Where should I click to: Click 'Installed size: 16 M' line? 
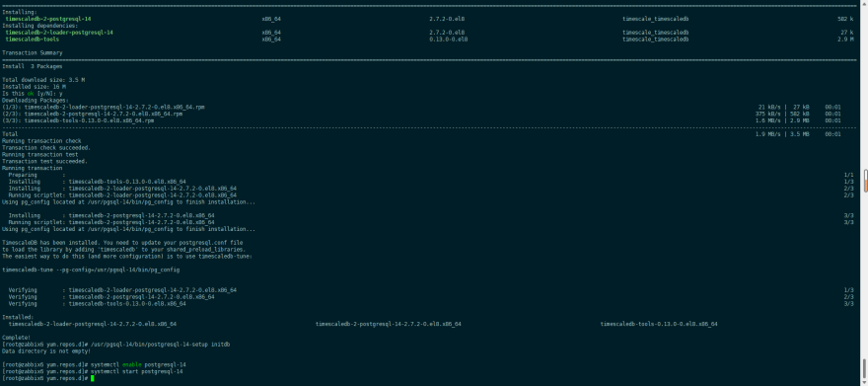34,87
